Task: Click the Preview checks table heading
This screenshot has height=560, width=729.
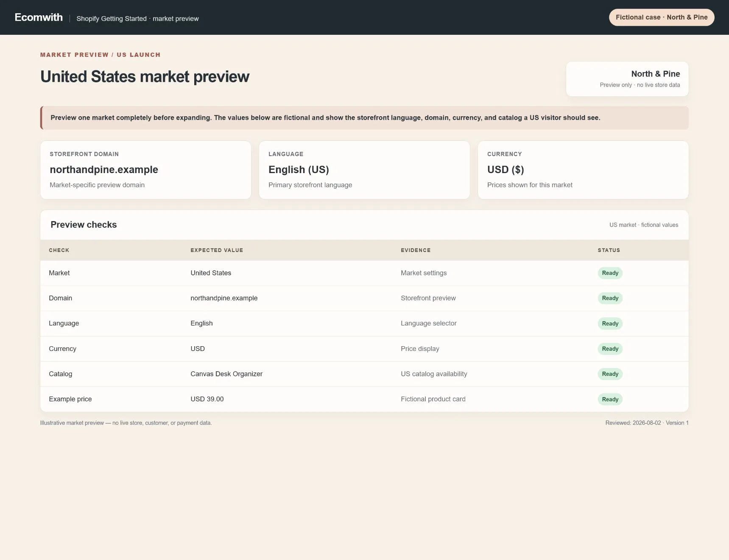Action: click(84, 225)
